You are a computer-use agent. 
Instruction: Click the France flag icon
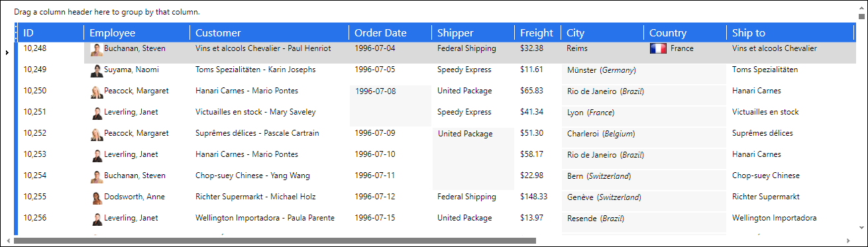[x=658, y=48]
